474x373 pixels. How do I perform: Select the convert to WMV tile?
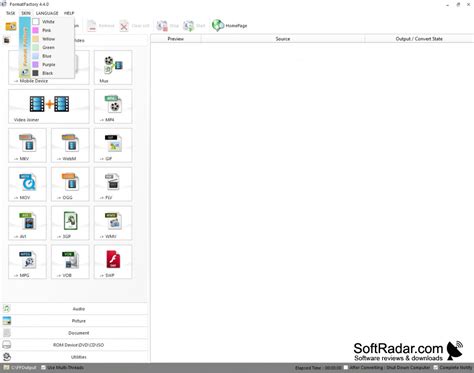113,223
